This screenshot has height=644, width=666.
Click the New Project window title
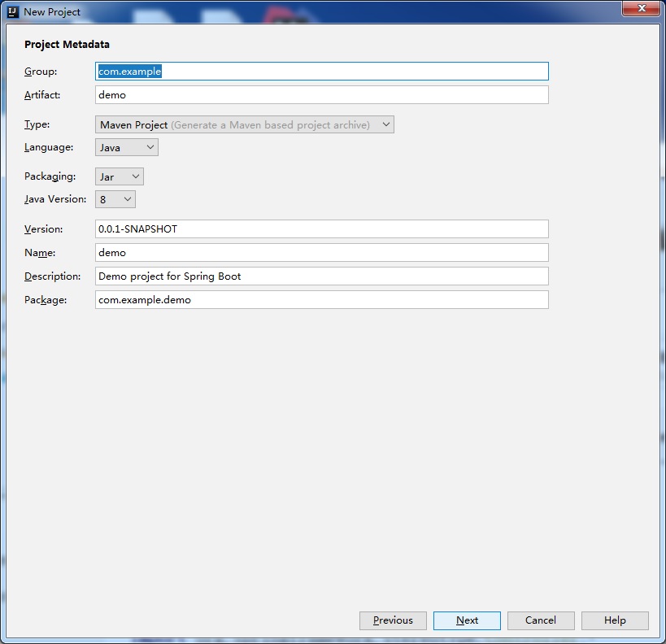(52, 12)
